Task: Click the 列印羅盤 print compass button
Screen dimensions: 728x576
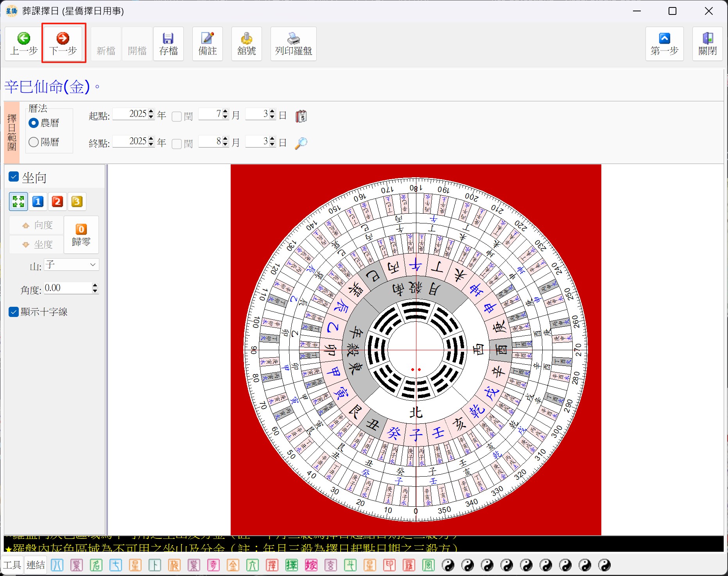Action: pos(293,43)
